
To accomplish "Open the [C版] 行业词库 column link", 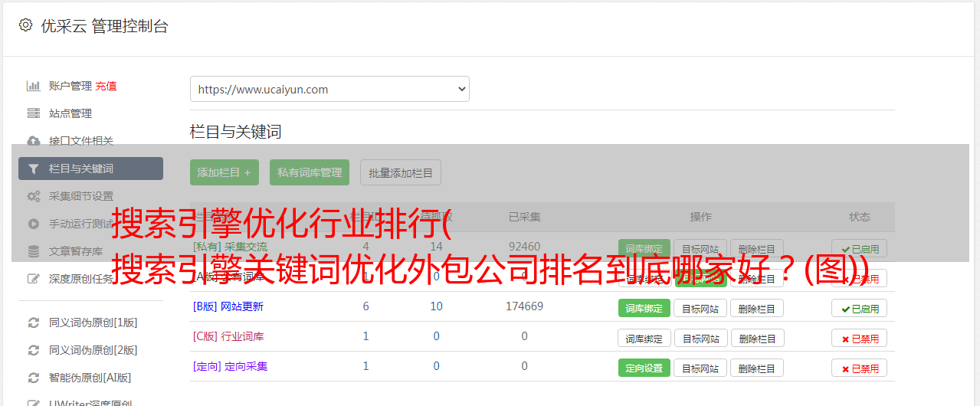I will tap(228, 336).
